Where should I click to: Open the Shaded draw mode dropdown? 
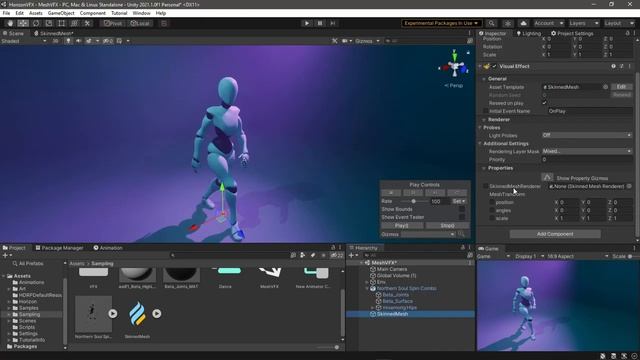tap(24, 41)
